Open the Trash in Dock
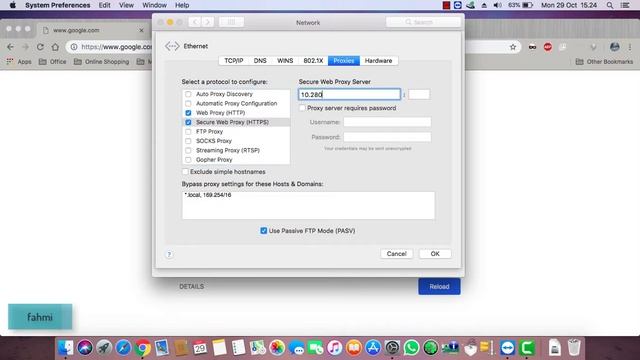Viewport: 640px width, 360px height. pyautogui.click(x=574, y=348)
